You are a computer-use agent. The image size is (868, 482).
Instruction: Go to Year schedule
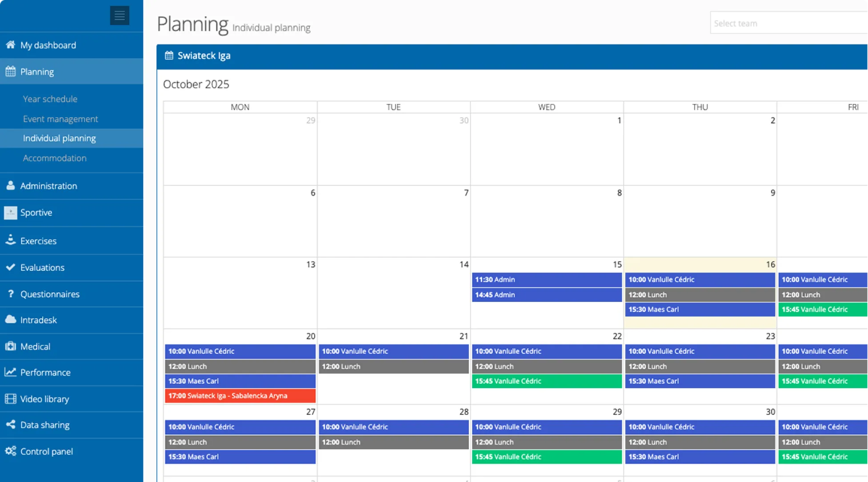(50, 99)
